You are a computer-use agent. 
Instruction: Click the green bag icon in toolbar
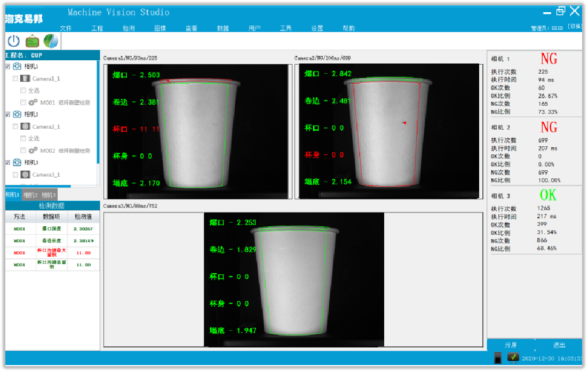pyautogui.click(x=33, y=41)
